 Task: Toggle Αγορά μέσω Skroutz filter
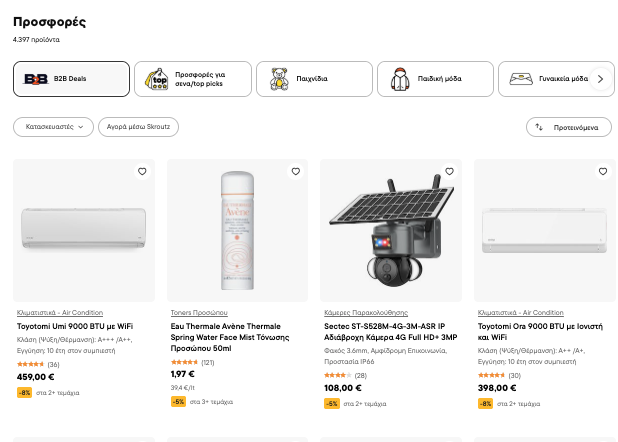(x=138, y=127)
